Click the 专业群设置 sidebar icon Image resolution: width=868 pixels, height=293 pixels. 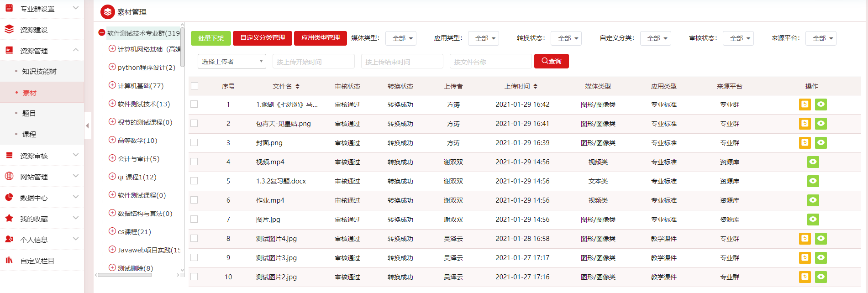tap(9, 8)
